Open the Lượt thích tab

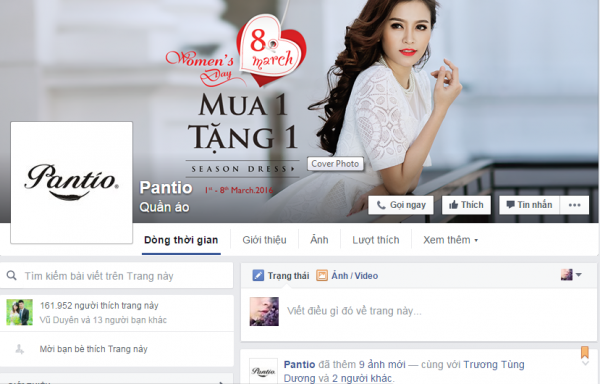coord(375,240)
